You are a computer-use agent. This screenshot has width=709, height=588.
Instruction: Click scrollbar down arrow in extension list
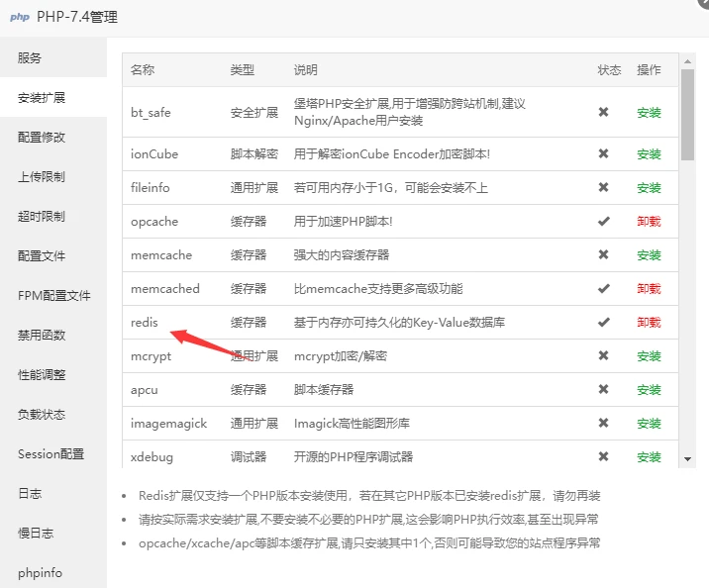687,459
